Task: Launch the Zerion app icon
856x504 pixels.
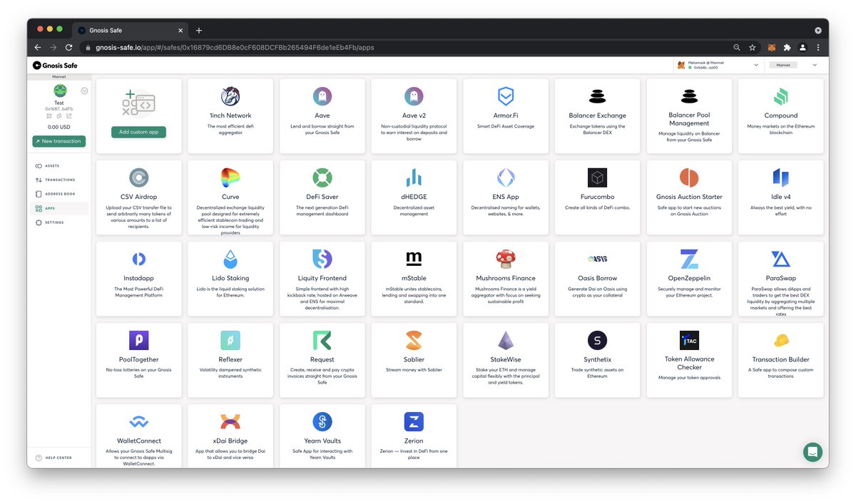Action: pos(414,422)
